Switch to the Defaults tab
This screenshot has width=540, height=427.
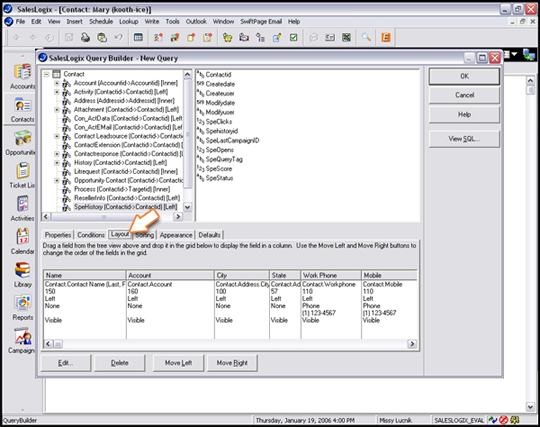209,235
